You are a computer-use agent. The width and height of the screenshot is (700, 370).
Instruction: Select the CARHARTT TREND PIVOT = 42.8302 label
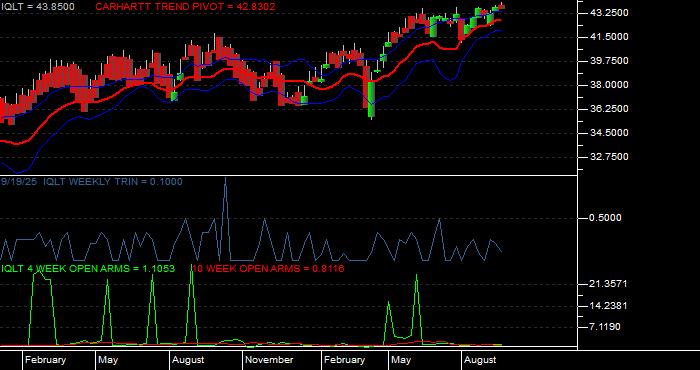click(x=185, y=7)
